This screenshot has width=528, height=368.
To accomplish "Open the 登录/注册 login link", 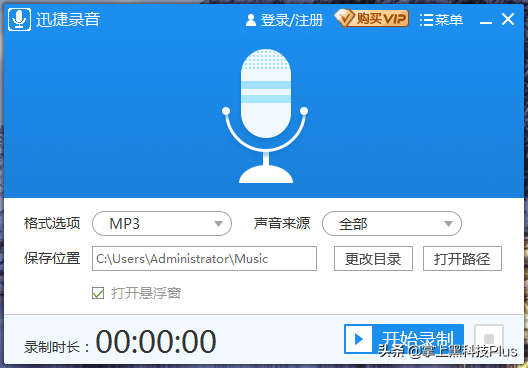I will pyautogui.click(x=284, y=20).
